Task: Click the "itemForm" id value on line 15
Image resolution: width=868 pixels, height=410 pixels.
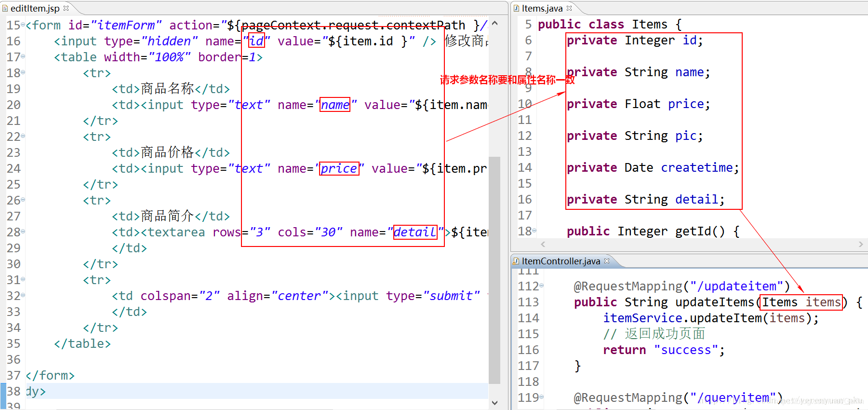Action: [x=126, y=25]
